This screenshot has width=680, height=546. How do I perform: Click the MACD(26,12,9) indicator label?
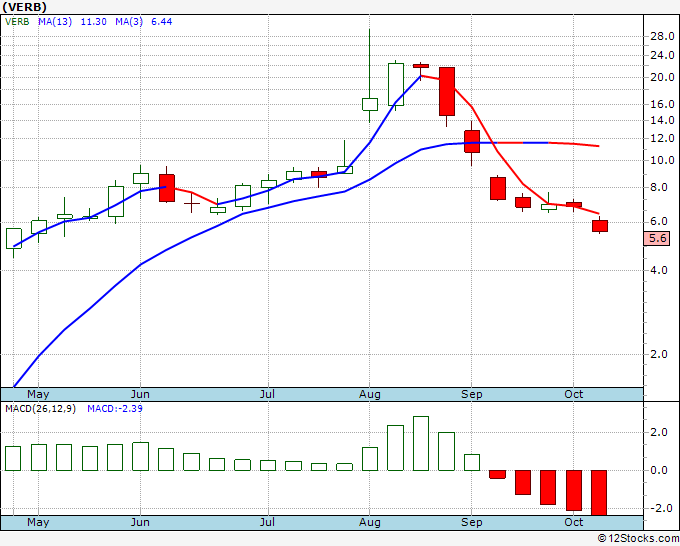point(40,409)
